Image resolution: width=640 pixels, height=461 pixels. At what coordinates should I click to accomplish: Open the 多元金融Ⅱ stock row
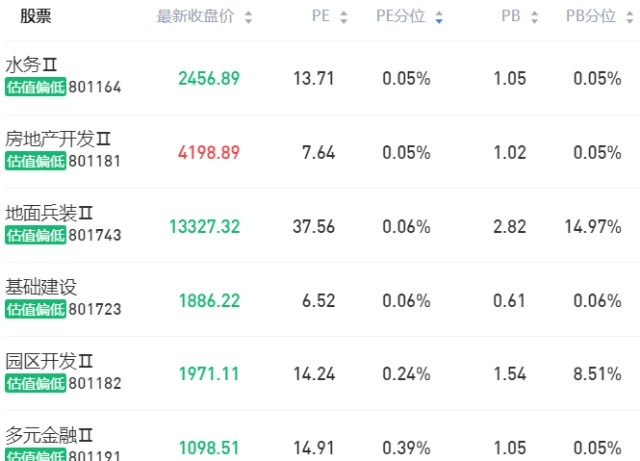(320, 436)
